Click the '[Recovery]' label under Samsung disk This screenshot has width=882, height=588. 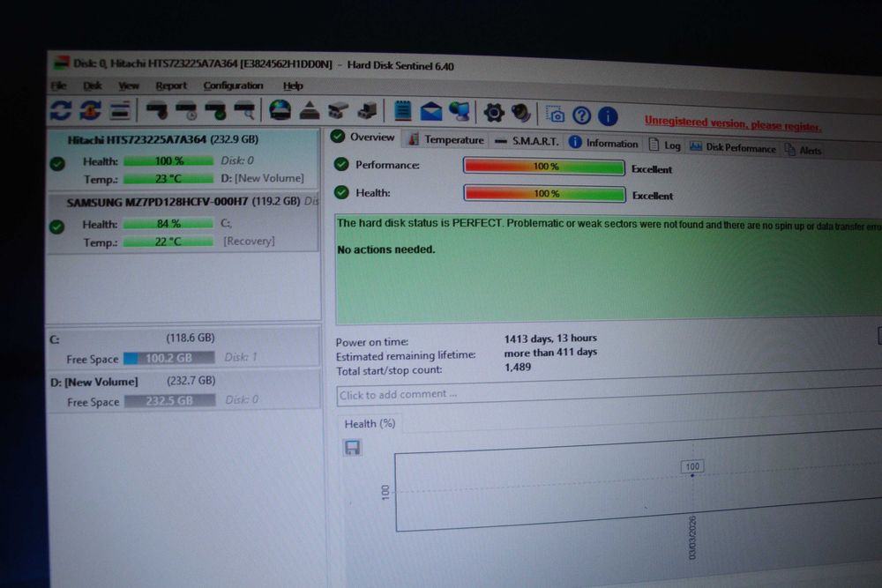tap(249, 242)
